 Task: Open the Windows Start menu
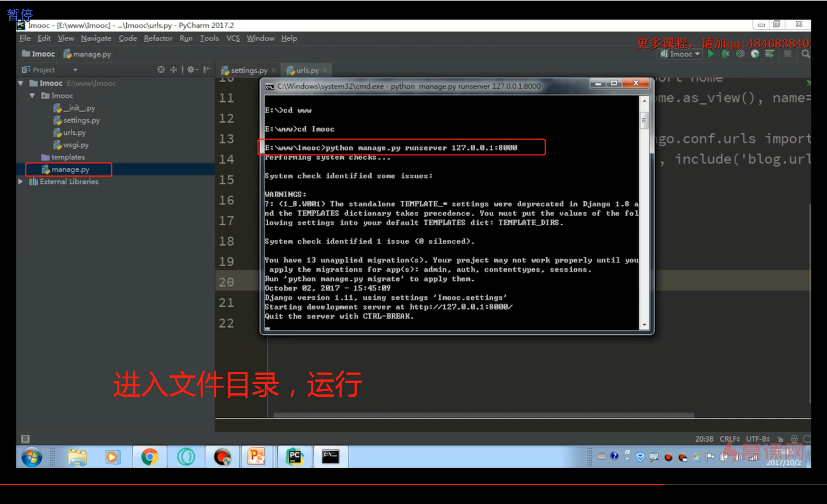click(x=32, y=457)
